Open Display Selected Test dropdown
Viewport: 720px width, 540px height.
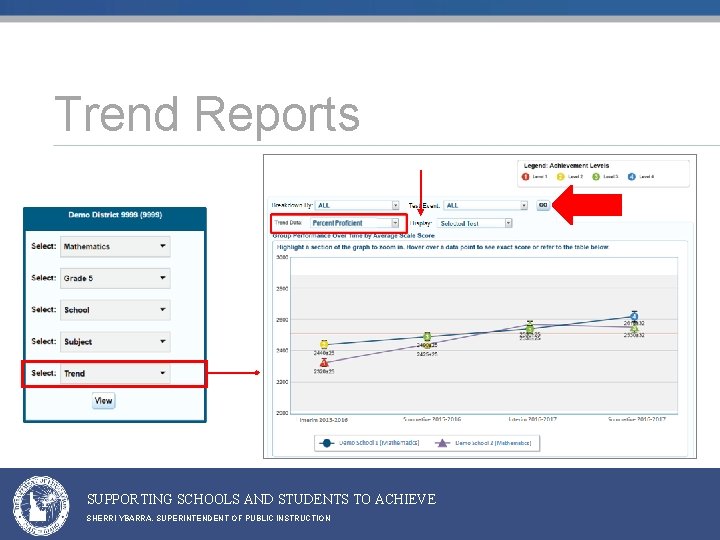(x=474, y=223)
